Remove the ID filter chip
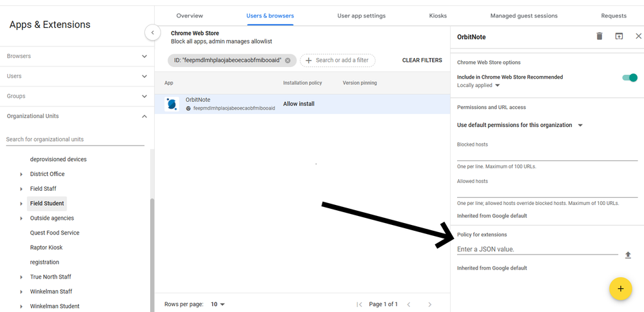644x312 pixels. pyautogui.click(x=288, y=61)
